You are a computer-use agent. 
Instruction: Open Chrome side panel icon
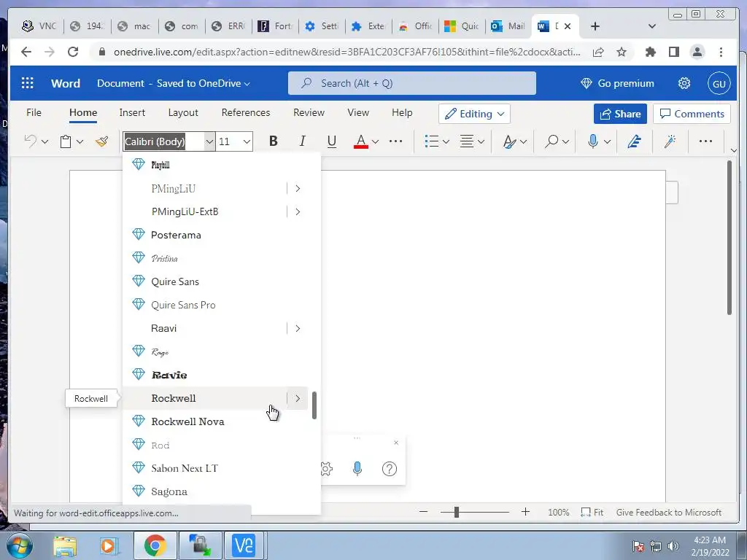(673, 52)
